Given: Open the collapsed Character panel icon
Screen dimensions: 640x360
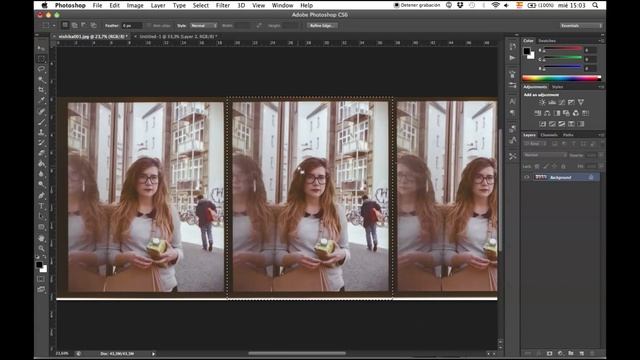Looking at the screenshot, I should [513, 101].
